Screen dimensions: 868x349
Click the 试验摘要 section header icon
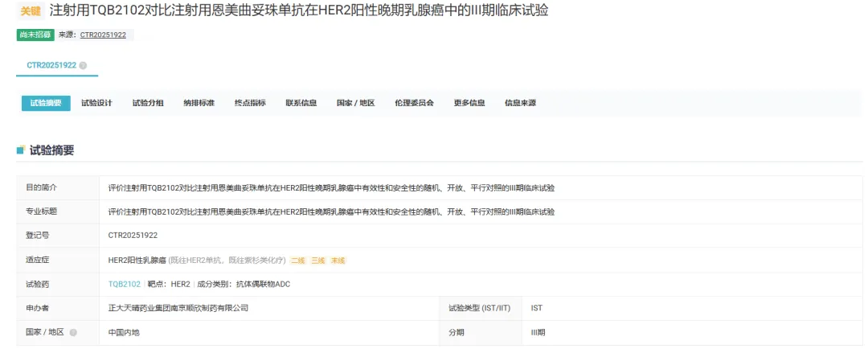(21, 150)
